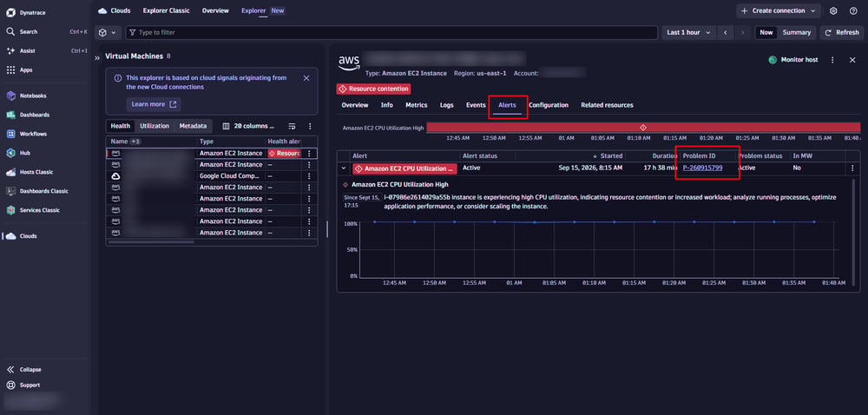Click the Name column sort indicator
868x415 pixels.
click(x=135, y=142)
